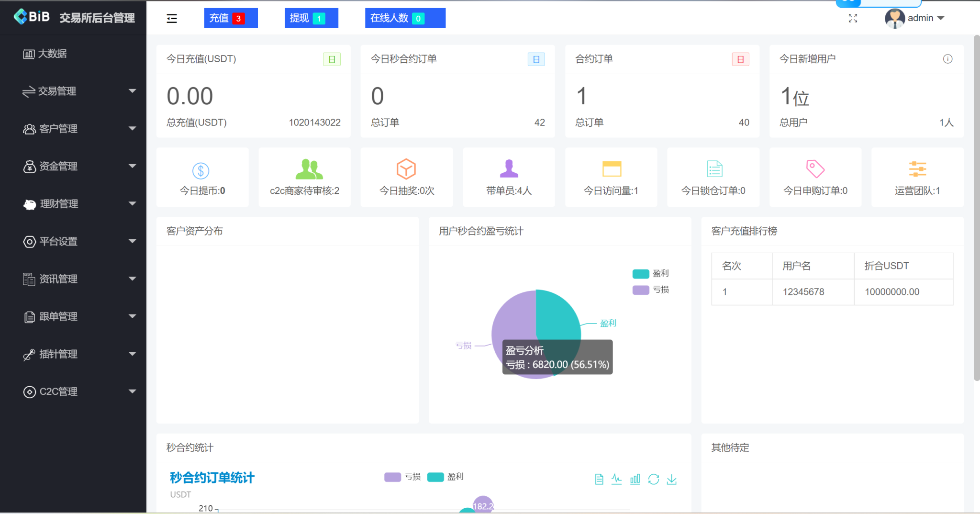Download the 秒合约订单统计 chart image
980x514 pixels.
672,479
